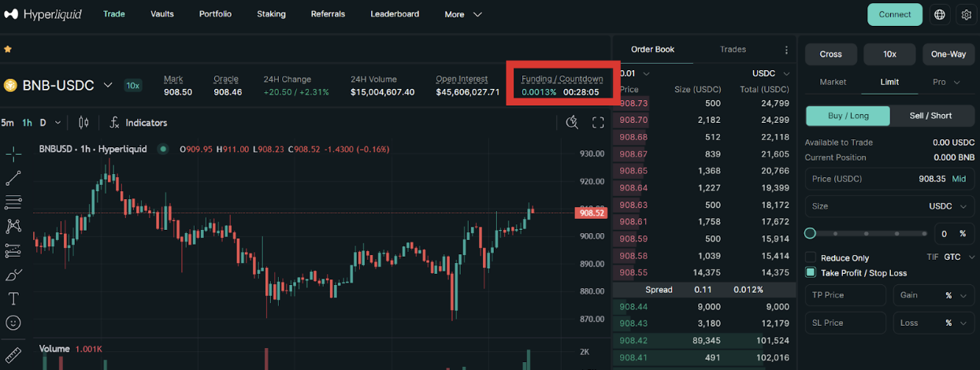The image size is (980, 370).
Task: Click the Connect wallet button
Action: (895, 14)
